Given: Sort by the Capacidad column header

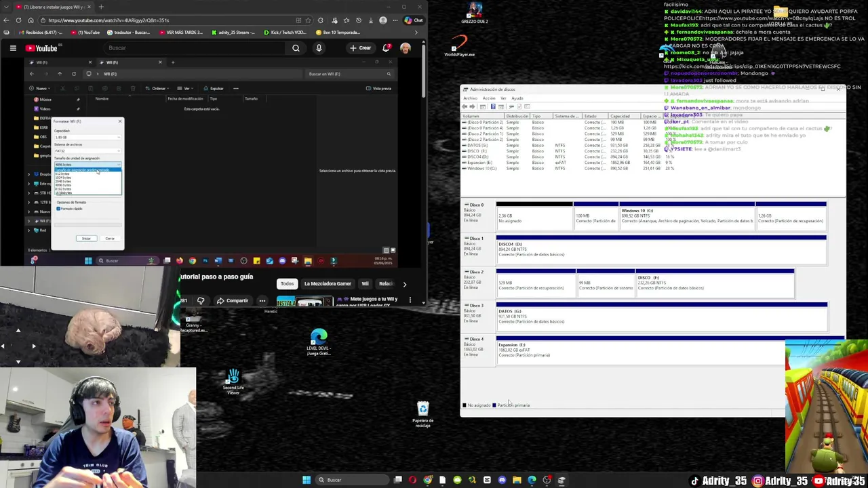Looking at the screenshot, I should (624, 116).
